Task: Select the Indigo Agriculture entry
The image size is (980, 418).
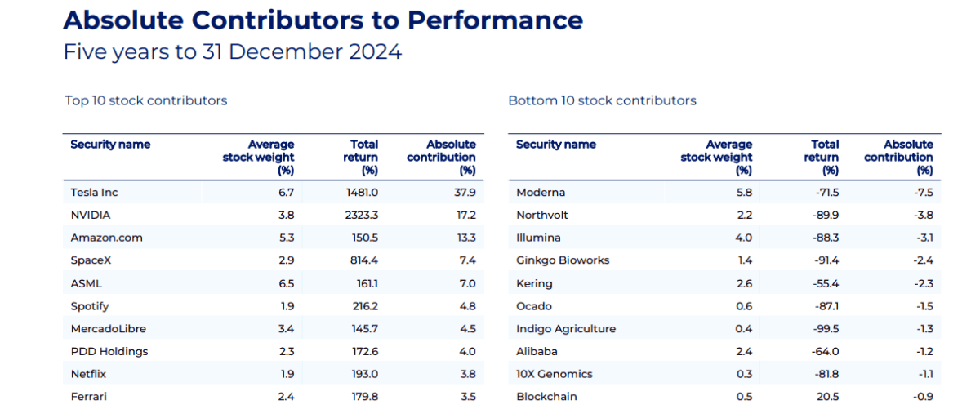Action: (566, 329)
